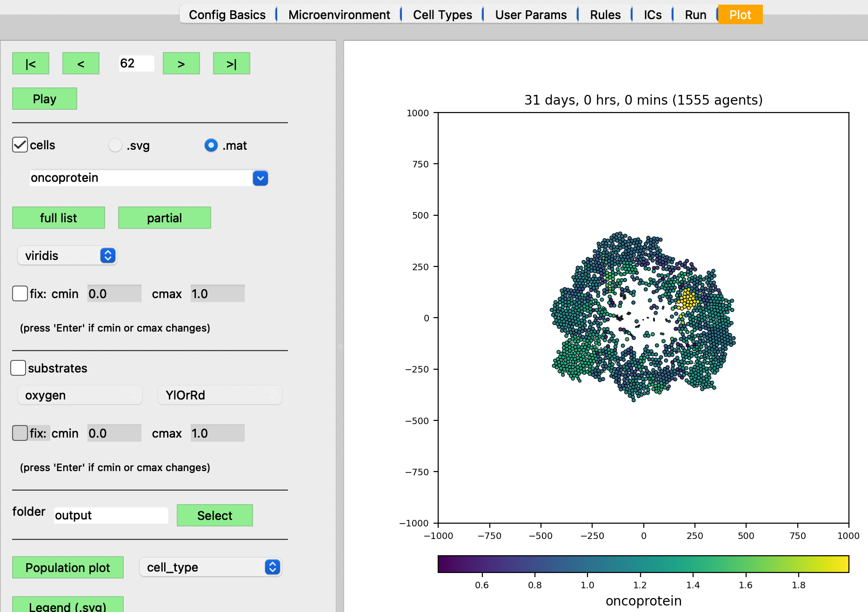The height and width of the screenshot is (612, 868).
Task: Switch to Run tab
Action: 695,14
